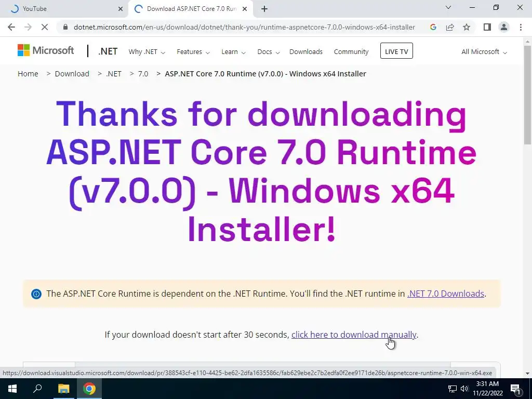Select the Download ASP.NET Core 7.0 tab

point(192,9)
